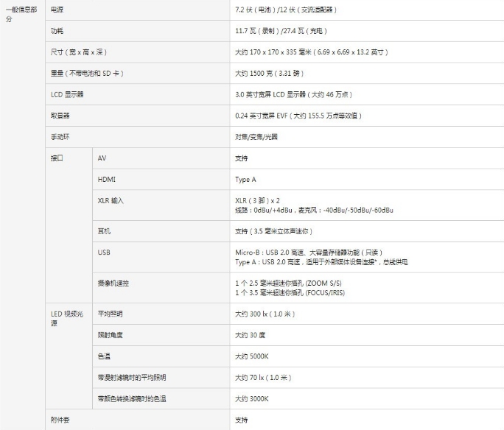Image resolution: width=504 pixels, height=430 pixels.
Task: Click the 附件套 label cell
Action: (x=60, y=420)
